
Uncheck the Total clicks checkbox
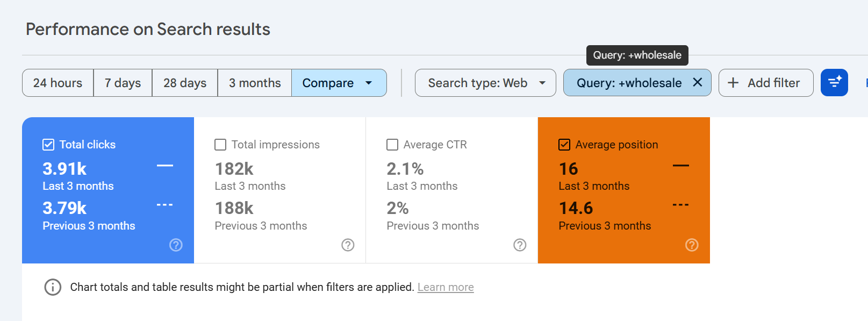coord(48,145)
